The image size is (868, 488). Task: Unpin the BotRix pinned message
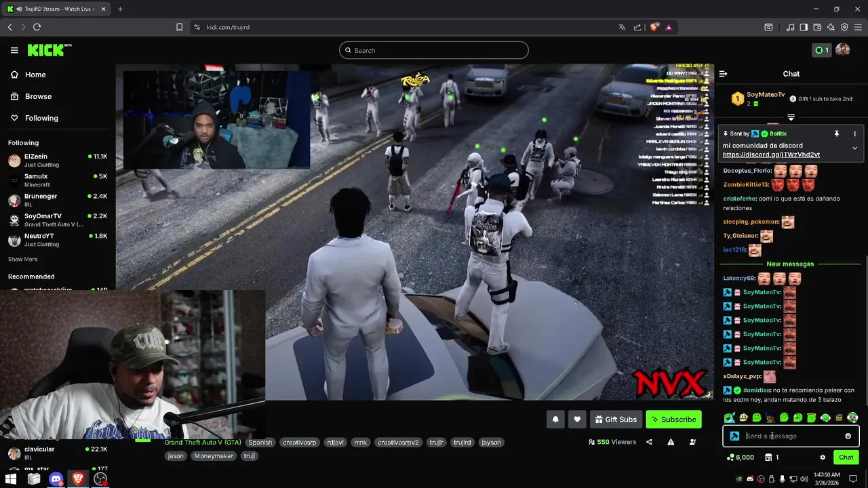point(836,134)
